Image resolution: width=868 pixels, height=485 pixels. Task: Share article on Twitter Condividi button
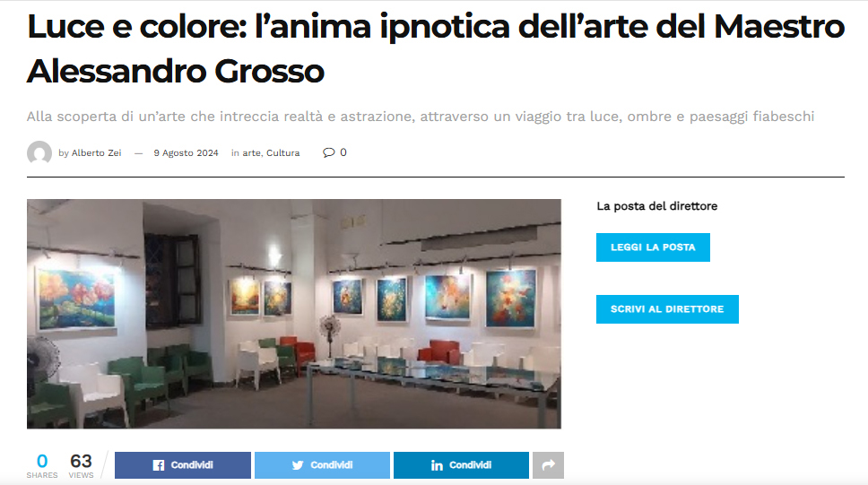(322, 465)
